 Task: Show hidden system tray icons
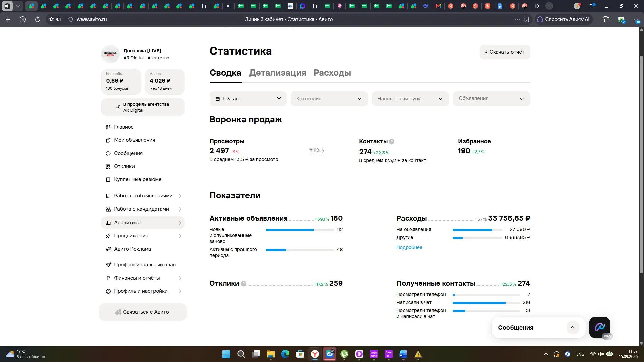[x=546, y=354]
